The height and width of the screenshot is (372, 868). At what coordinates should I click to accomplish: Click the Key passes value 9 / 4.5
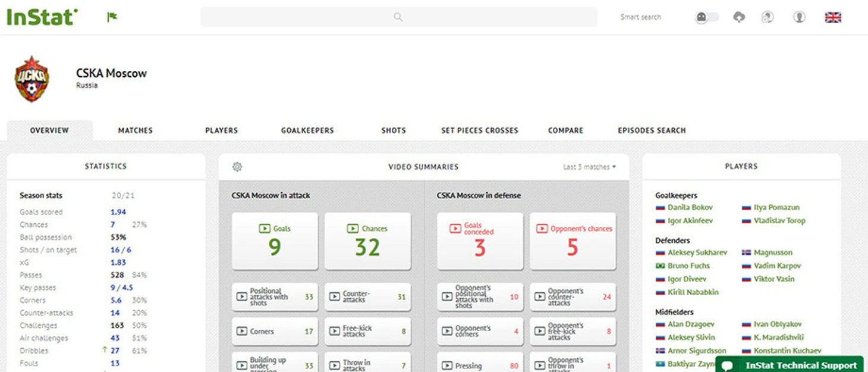tap(122, 287)
